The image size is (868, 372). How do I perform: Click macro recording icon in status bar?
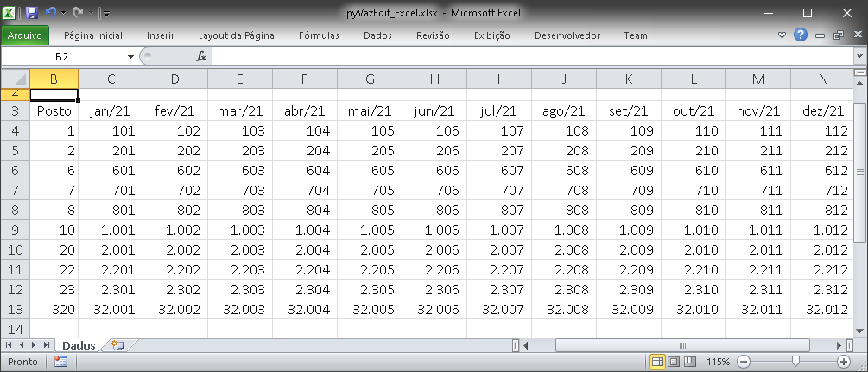60,362
